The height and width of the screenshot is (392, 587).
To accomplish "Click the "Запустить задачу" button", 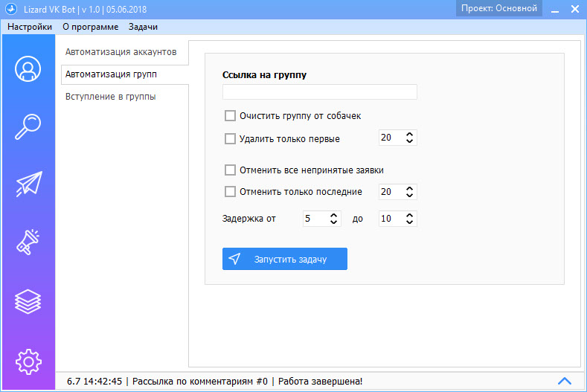I will click(x=284, y=259).
